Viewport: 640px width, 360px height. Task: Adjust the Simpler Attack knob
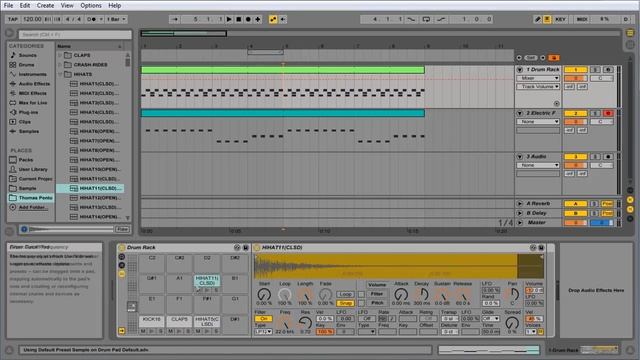[401, 294]
